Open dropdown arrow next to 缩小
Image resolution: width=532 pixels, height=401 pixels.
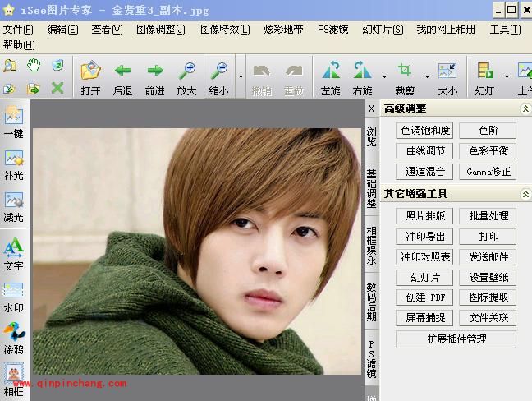[x=241, y=76]
